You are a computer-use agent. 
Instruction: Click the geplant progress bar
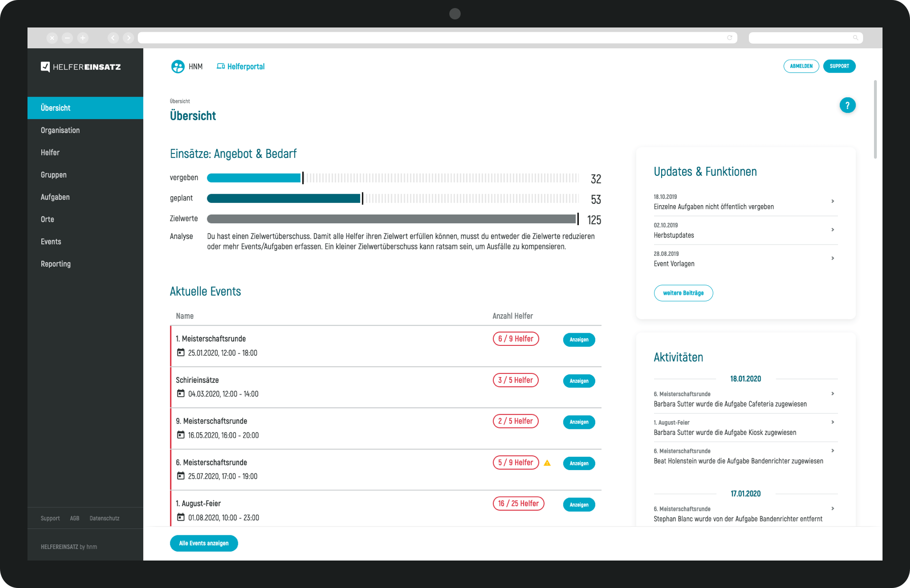point(283,199)
